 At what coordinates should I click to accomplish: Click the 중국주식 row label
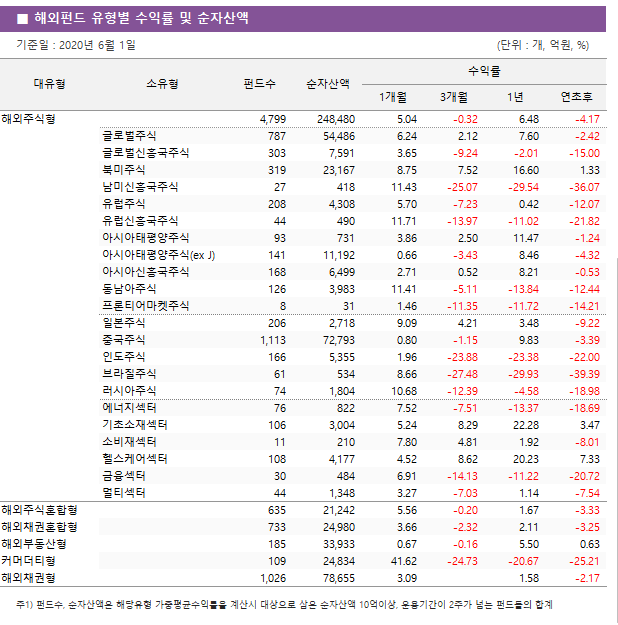[124, 339]
